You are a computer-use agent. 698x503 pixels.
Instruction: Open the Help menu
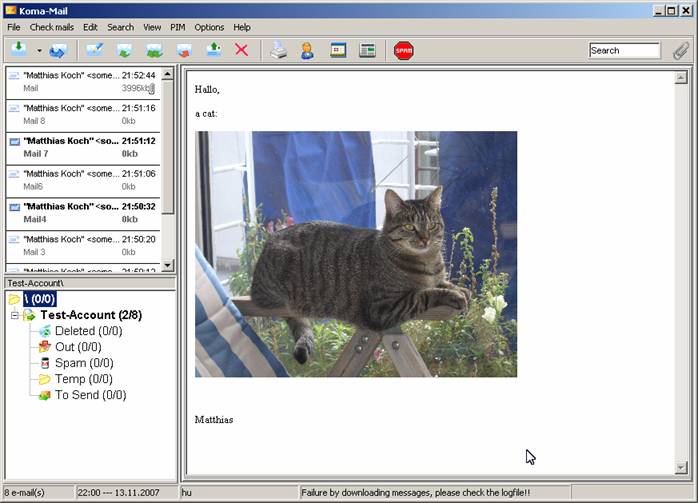point(242,27)
